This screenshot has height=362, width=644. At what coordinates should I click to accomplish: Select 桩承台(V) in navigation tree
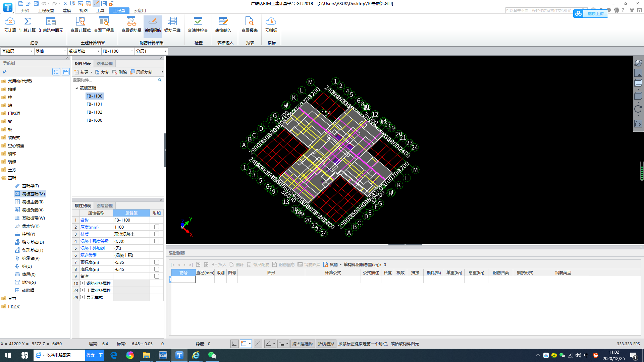(27, 258)
